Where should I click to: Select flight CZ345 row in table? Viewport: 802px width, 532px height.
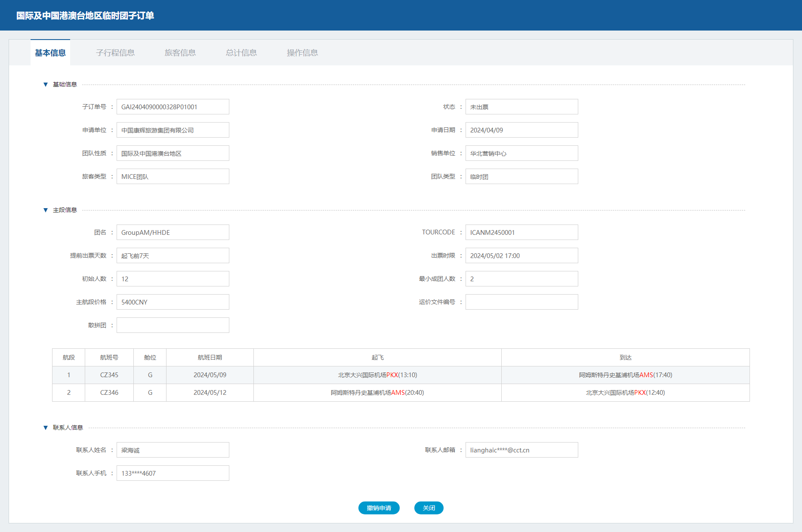pyautogui.click(x=109, y=375)
